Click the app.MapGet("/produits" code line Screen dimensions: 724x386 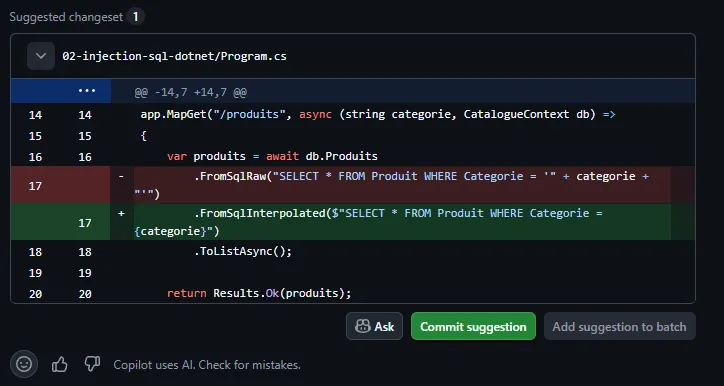coord(378,115)
